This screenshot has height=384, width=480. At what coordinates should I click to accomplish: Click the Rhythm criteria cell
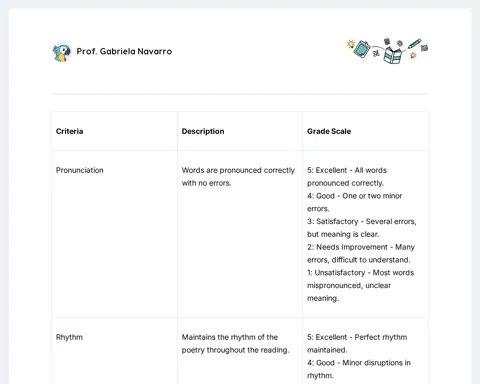[x=69, y=337]
